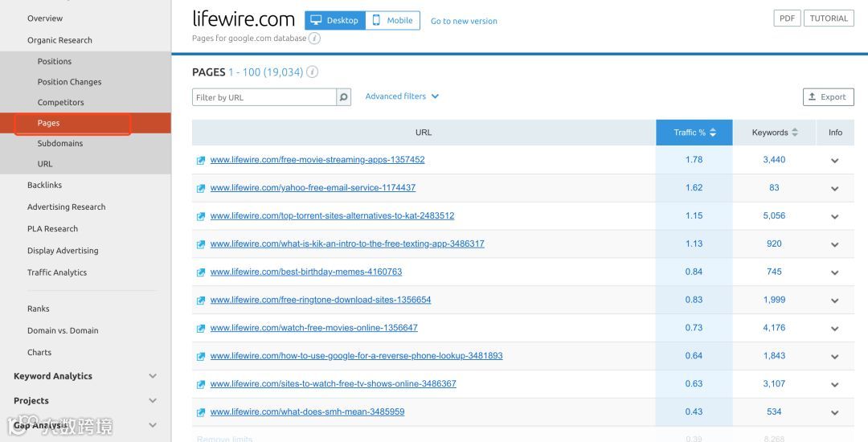Viewport: 868px width, 442px height.
Task: Click the PDF button
Action: pos(787,18)
